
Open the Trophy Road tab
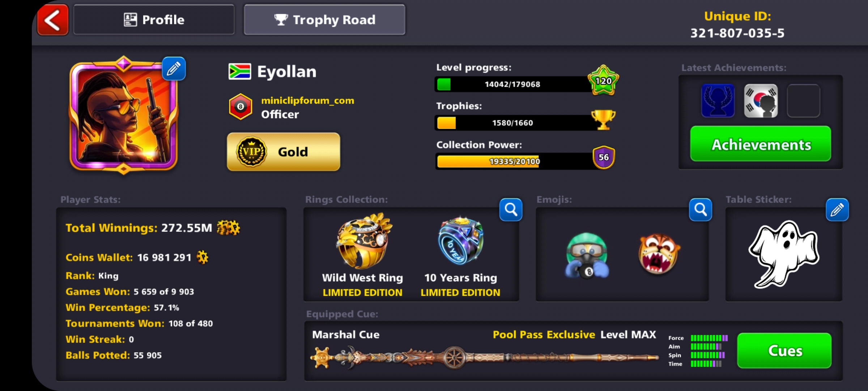[x=324, y=20]
